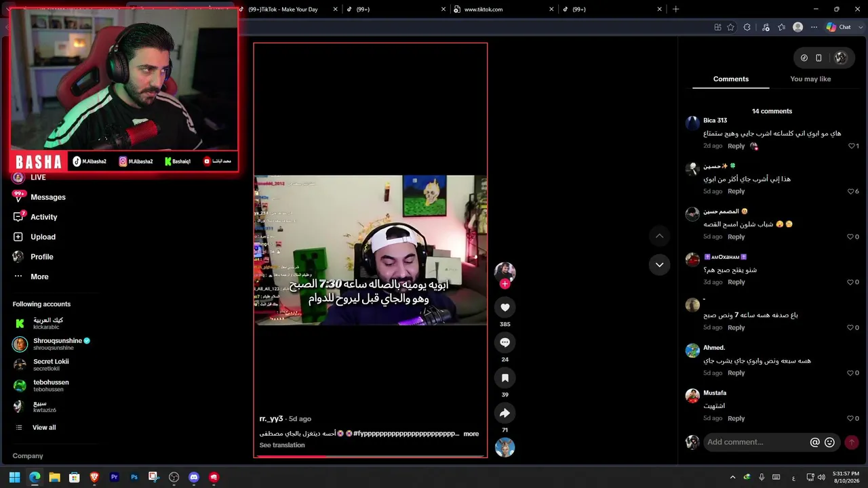Open the get-app phone icon
Screen dimensions: 868x488
[818, 58]
